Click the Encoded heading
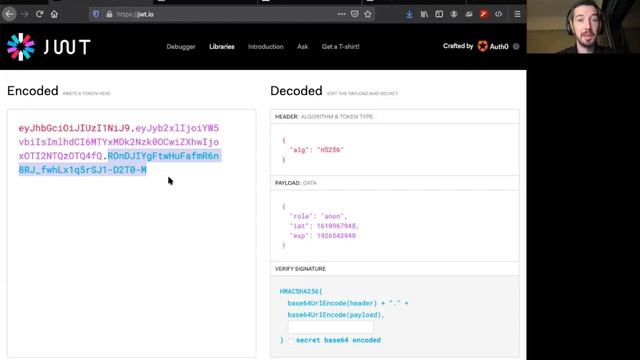The height and width of the screenshot is (360, 640). tap(33, 91)
